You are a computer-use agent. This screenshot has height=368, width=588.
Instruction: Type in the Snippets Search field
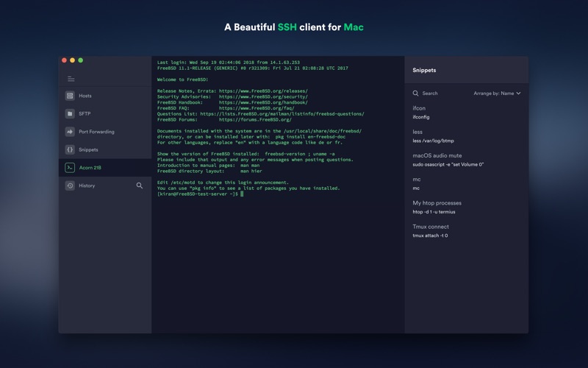pyautogui.click(x=441, y=93)
